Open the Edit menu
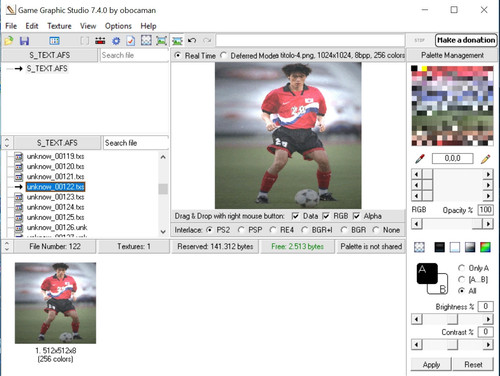The width and height of the screenshot is (500, 376). click(32, 26)
